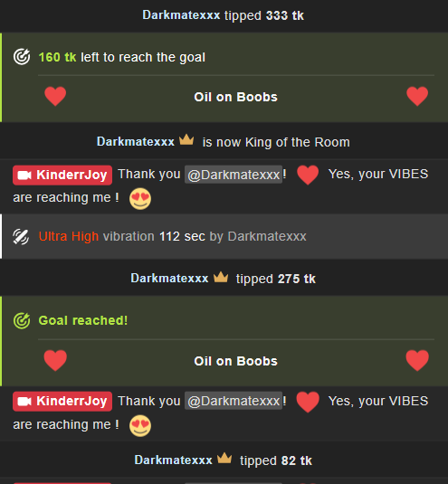Viewport: 448px width, 484px height.
Task: Click the green target icon next to Goal reached!
Action: [22, 321]
